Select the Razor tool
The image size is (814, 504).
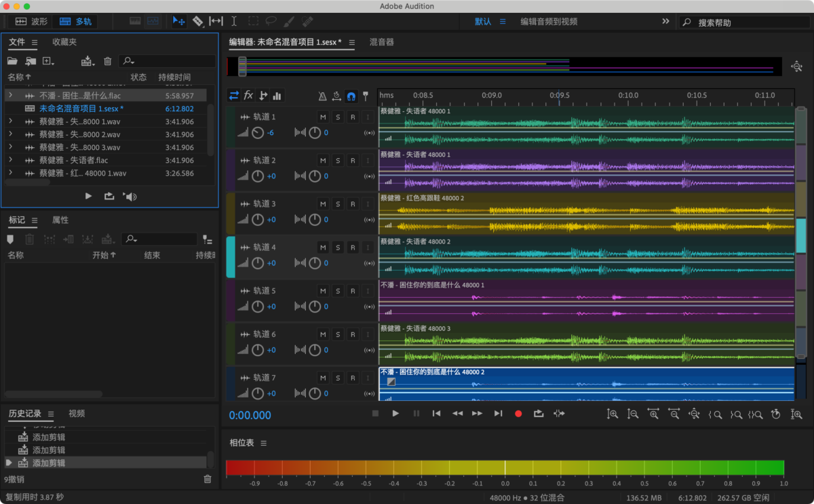(198, 21)
